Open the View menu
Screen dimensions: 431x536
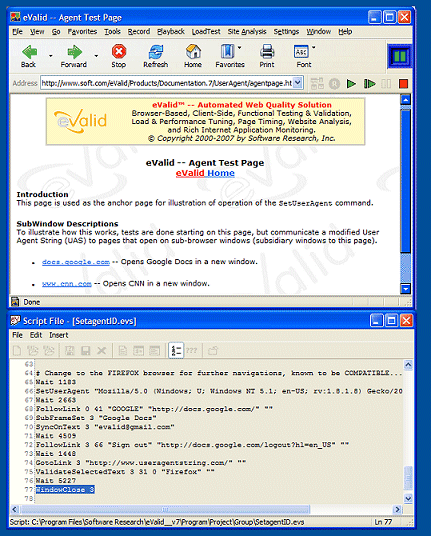37,32
